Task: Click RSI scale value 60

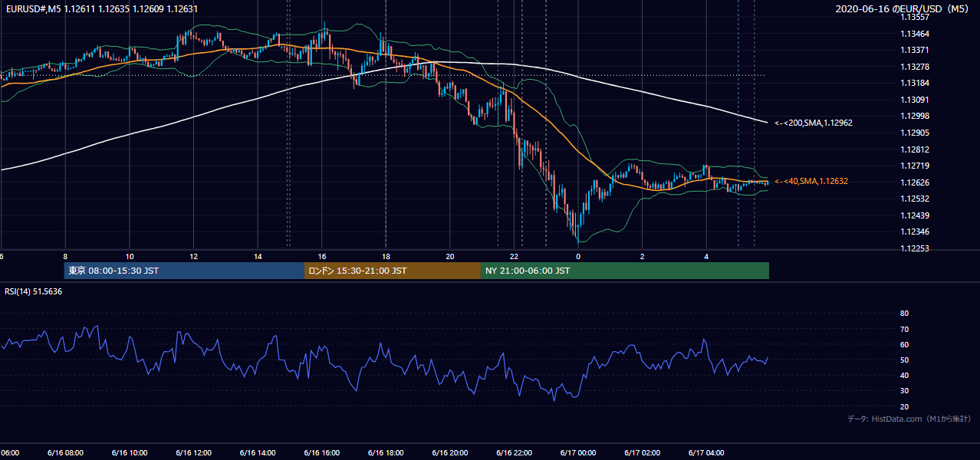Action: pos(904,344)
